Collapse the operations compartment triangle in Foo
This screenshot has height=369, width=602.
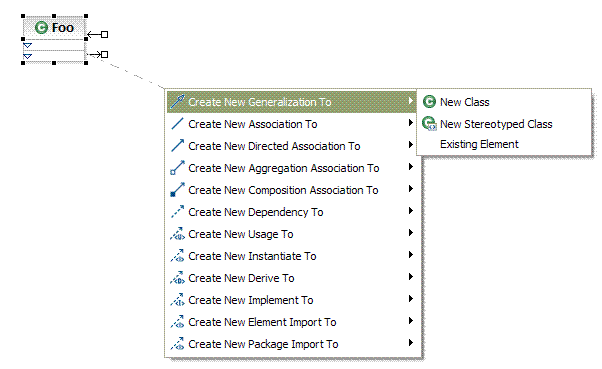pyautogui.click(x=28, y=56)
